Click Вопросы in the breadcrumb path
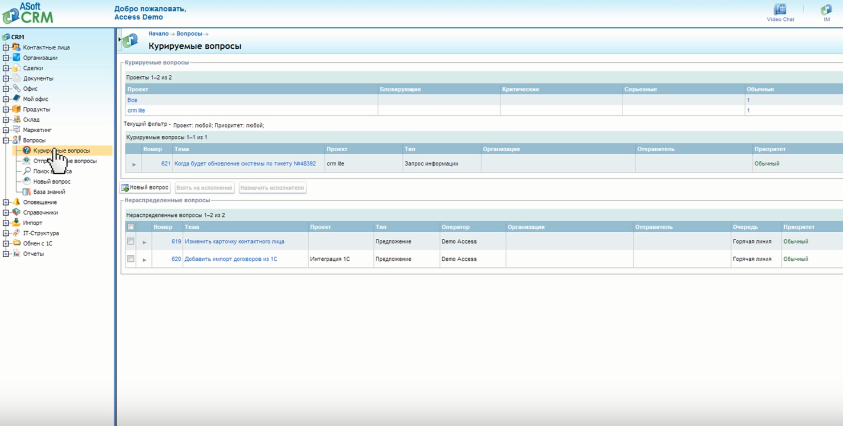 187,34
